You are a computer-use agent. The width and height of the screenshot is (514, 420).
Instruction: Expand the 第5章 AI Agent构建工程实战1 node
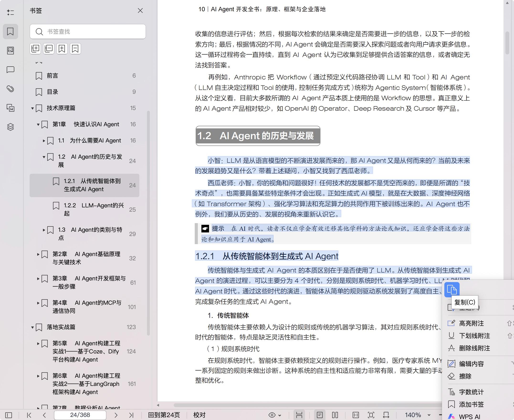pos(38,344)
